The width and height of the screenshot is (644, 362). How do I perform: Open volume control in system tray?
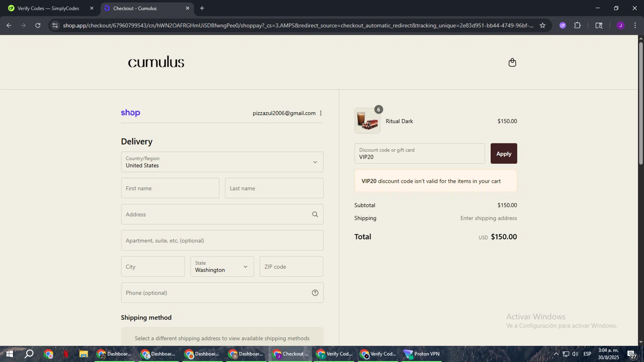(575, 354)
